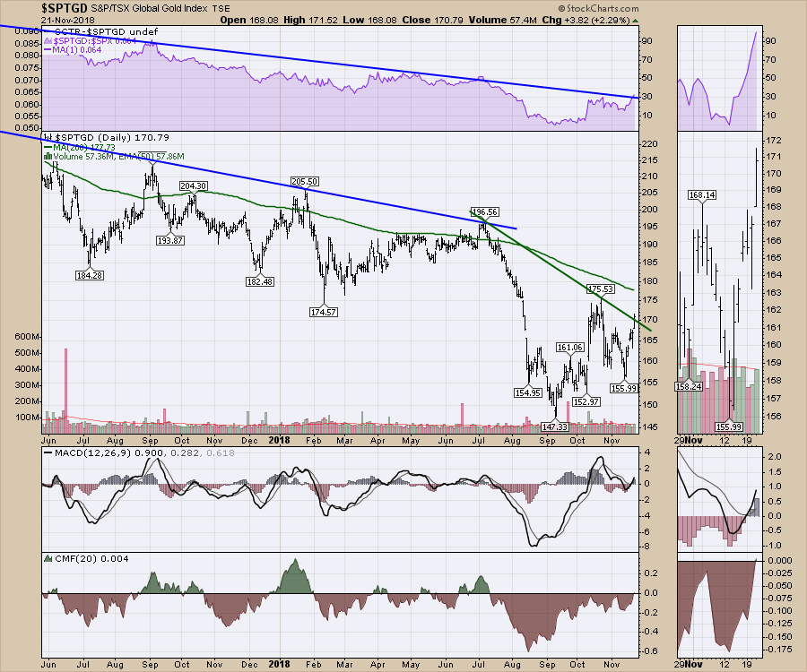The height and width of the screenshot is (672, 807).
Task: Click the $SPTGD ticker symbol title
Action: (65, 8)
